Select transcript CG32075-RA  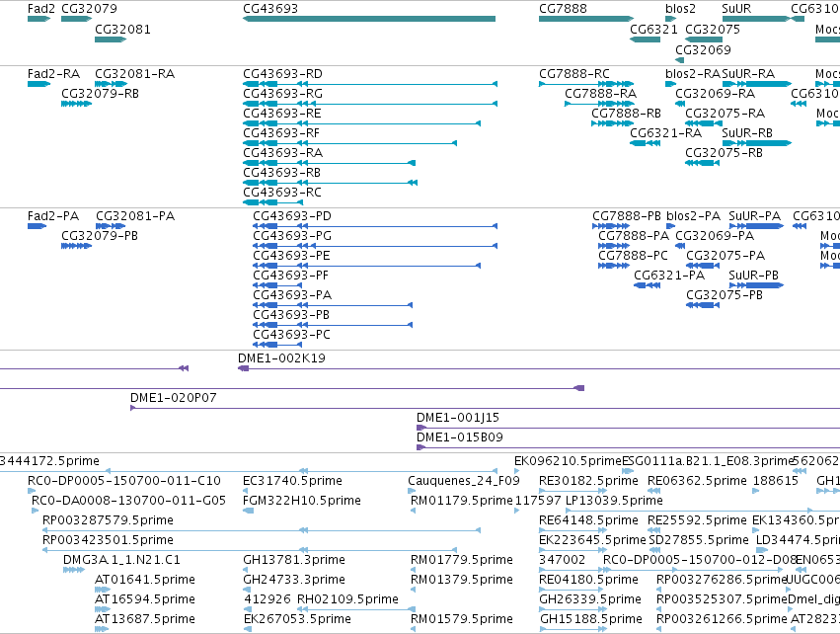point(704,123)
